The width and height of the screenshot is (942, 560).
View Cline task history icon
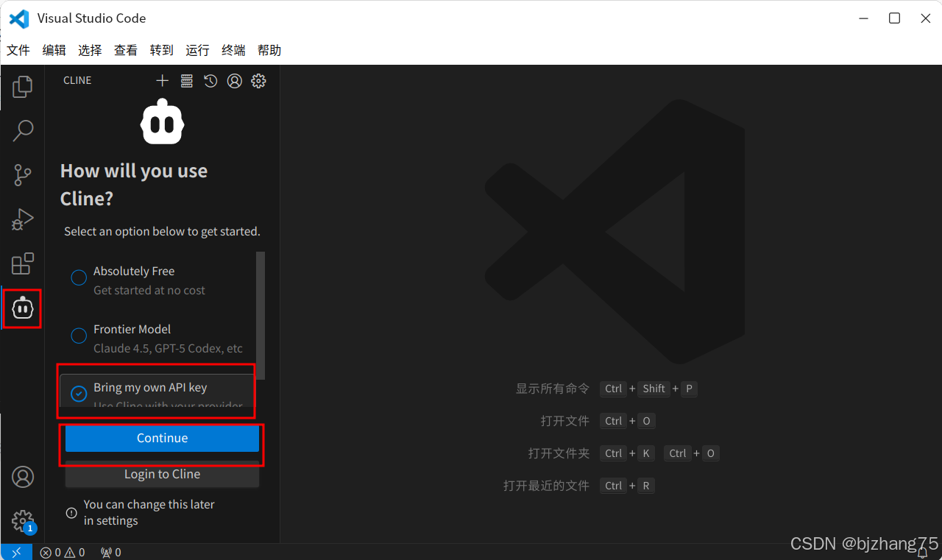(210, 81)
